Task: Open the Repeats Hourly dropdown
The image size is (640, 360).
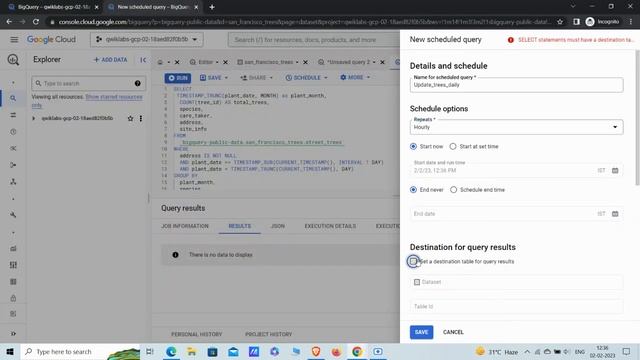Action: (516, 127)
